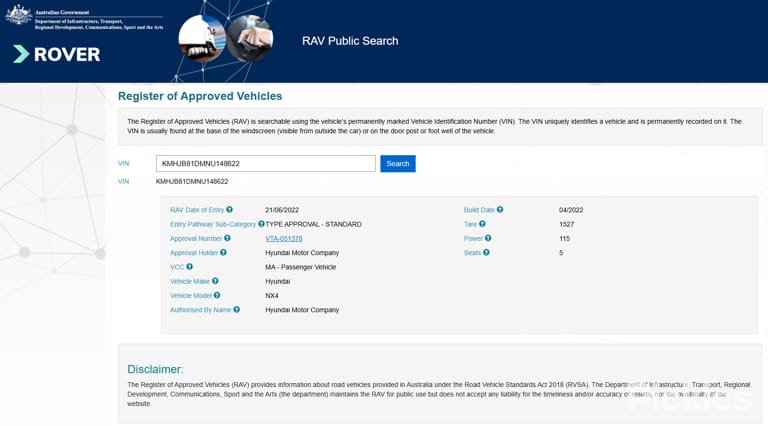Click the ROVER logo
The height and width of the screenshot is (426, 768).
click(x=57, y=54)
